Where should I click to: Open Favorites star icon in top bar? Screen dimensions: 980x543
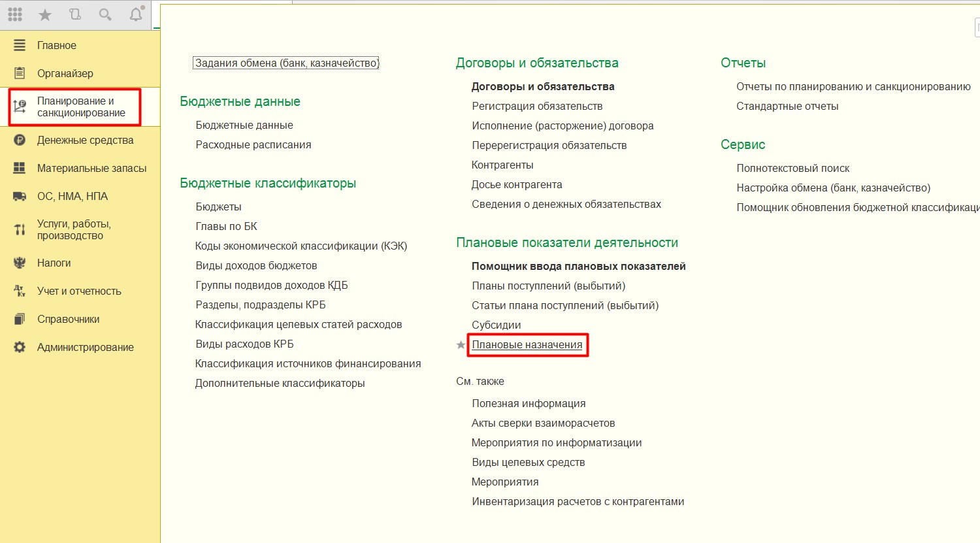click(x=45, y=14)
